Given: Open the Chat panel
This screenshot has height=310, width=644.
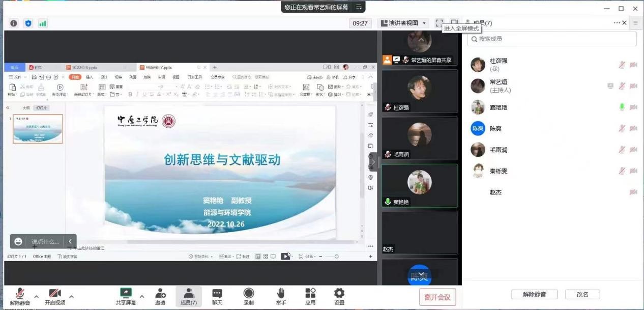Looking at the screenshot, I should click(x=217, y=296).
